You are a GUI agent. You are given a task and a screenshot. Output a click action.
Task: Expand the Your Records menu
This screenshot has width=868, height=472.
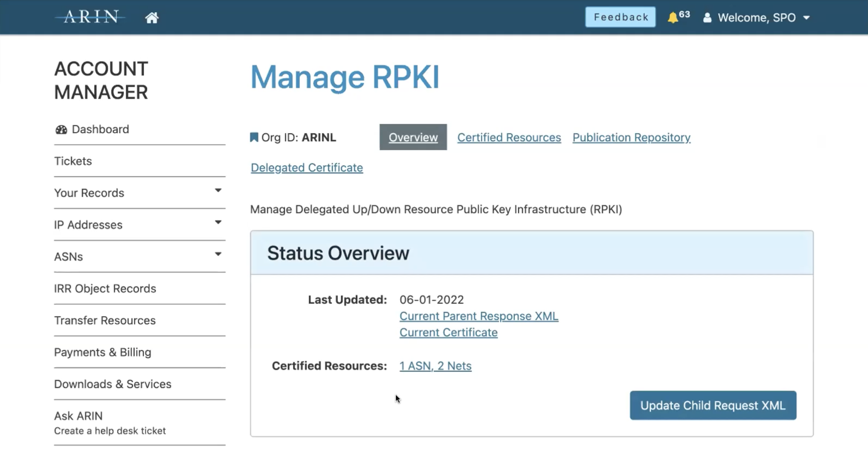pos(218,191)
